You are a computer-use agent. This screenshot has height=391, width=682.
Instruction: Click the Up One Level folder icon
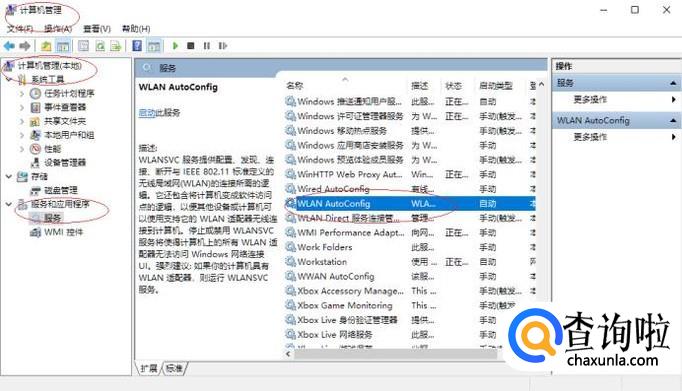pyautogui.click(x=46, y=46)
